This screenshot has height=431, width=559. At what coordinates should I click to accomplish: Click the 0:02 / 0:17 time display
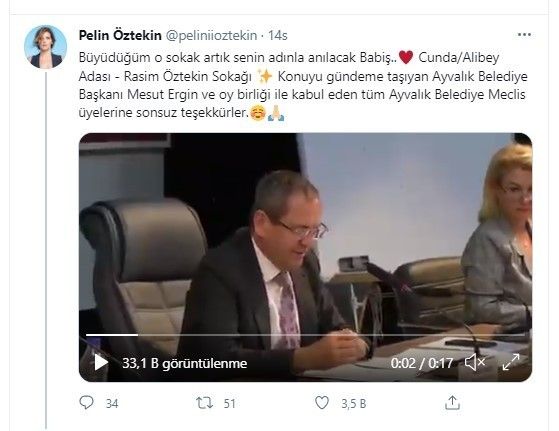click(x=422, y=363)
